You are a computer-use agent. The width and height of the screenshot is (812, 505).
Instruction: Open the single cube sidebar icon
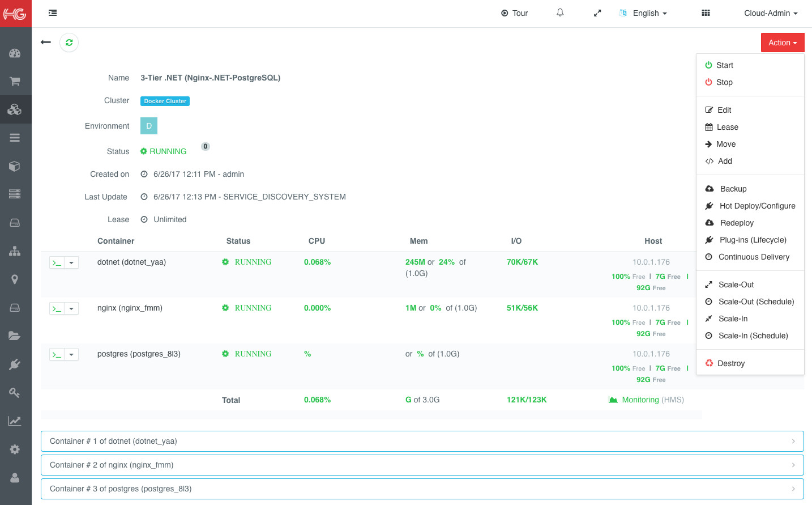coord(15,166)
